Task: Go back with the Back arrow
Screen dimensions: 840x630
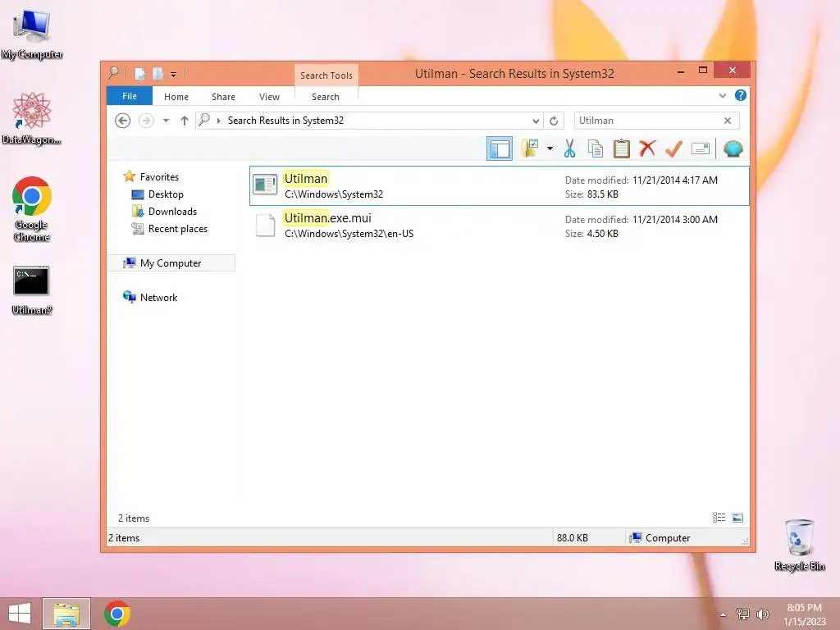Action: point(123,121)
